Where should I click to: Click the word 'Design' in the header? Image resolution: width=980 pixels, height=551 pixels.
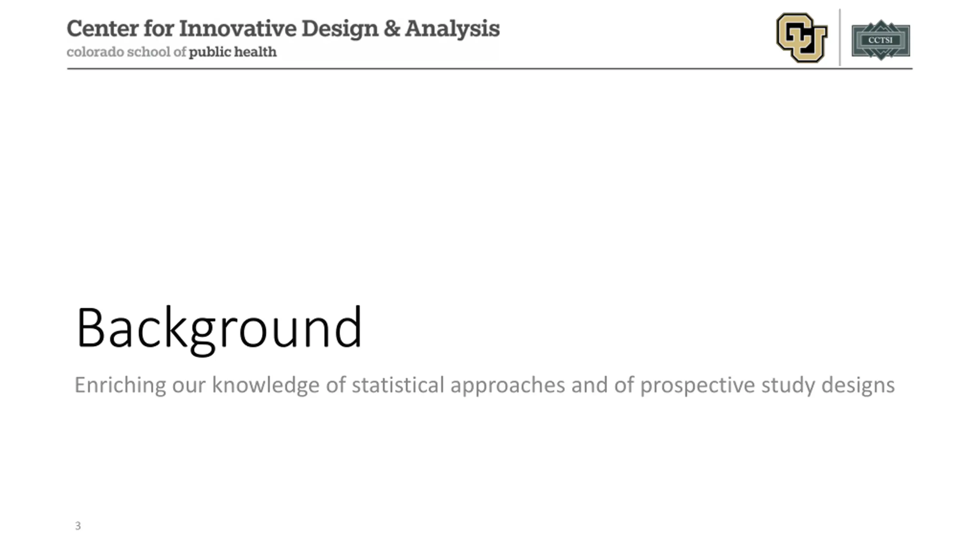pyautogui.click(x=340, y=29)
